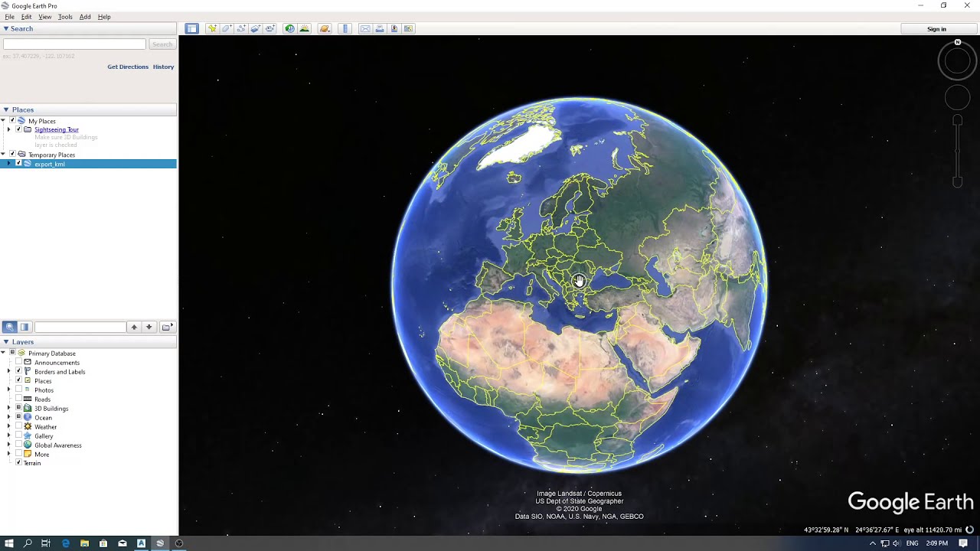Open the Add menu

pos(85,17)
